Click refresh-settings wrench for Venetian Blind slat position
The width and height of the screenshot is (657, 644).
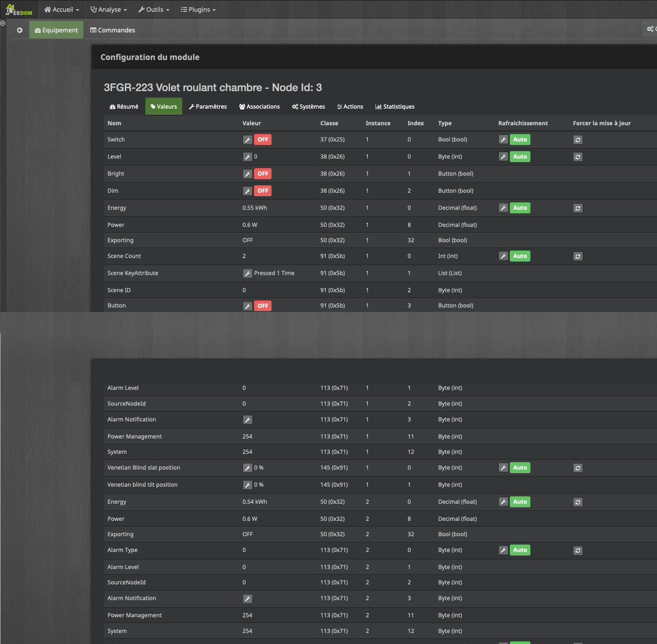(x=504, y=468)
